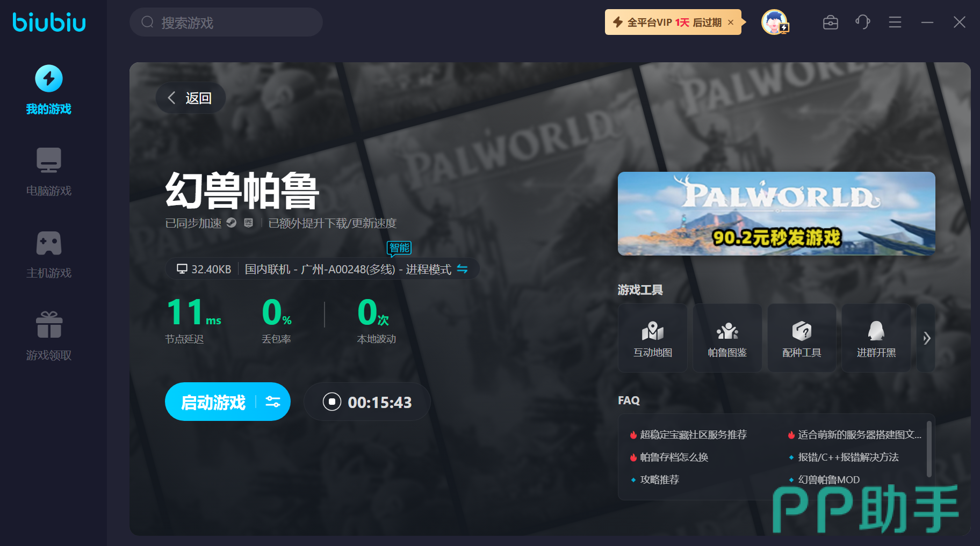Image resolution: width=980 pixels, height=546 pixels.
Task: Open the 游戏领取 gift icon
Action: click(x=49, y=325)
